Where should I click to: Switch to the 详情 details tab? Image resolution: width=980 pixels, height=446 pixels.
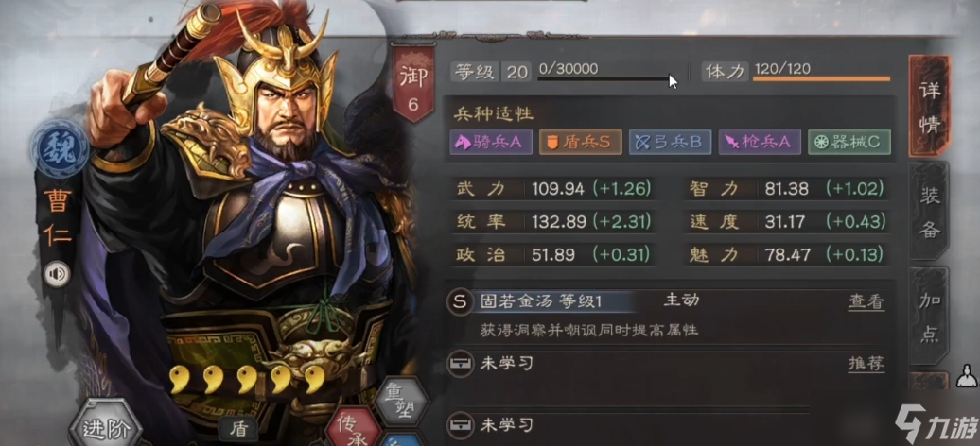[929, 106]
